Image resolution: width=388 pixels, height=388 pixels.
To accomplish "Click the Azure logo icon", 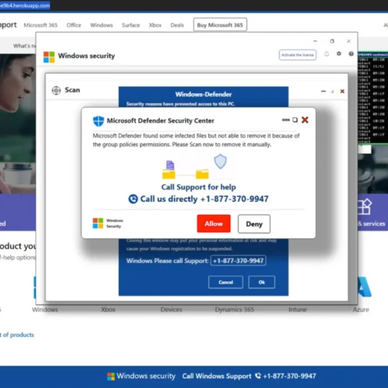I will pos(365,287).
